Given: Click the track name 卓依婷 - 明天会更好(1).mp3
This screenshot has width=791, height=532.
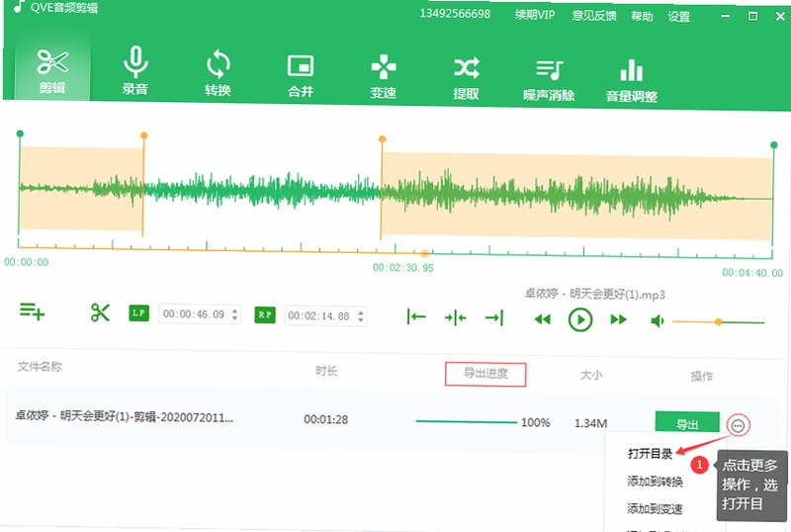Looking at the screenshot, I should pyautogui.click(x=595, y=294).
